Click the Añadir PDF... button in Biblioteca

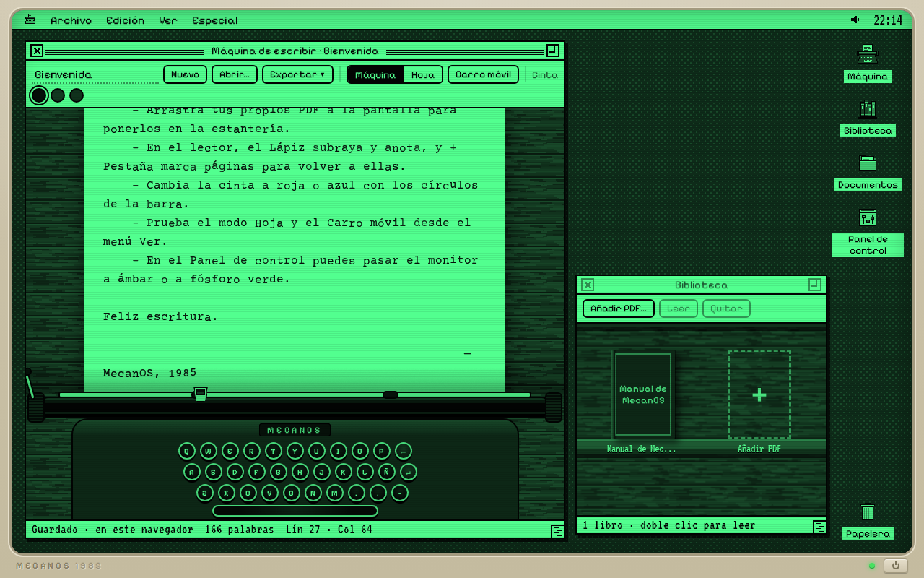point(619,309)
